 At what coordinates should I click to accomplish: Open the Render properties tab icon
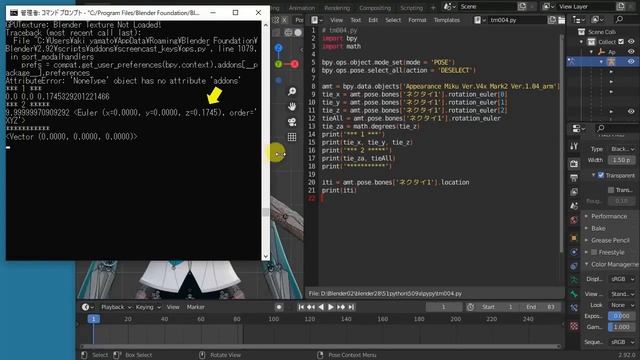coord(574,164)
